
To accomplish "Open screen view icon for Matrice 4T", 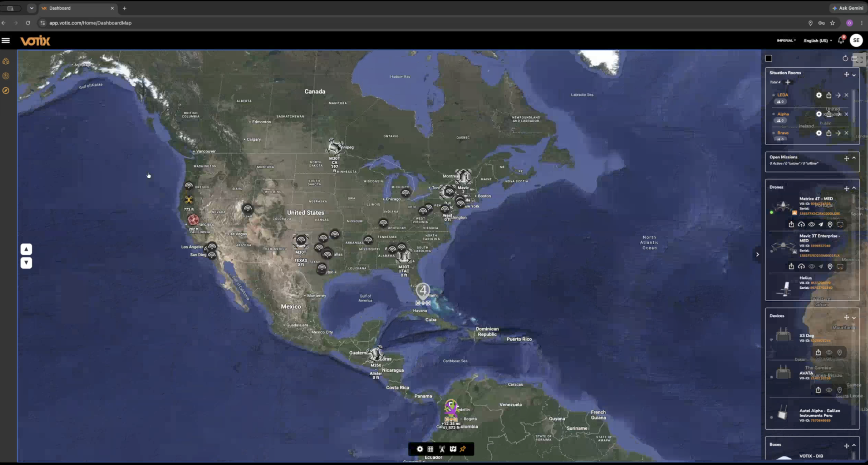I will pos(840,224).
